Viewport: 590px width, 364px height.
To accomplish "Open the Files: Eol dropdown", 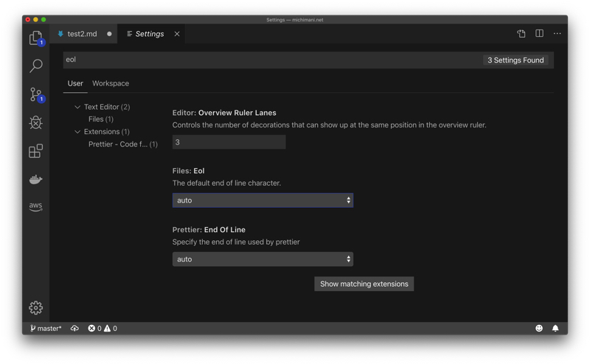I will click(263, 200).
